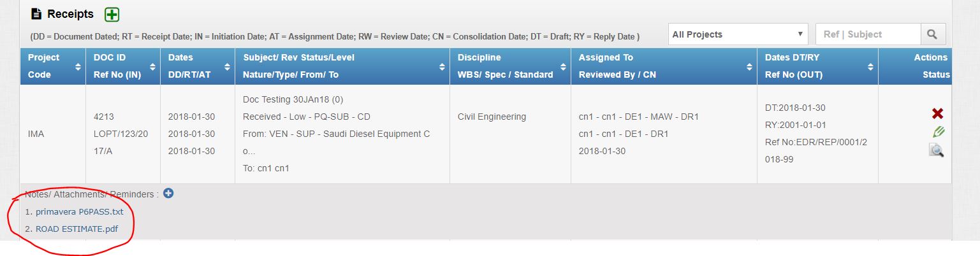Click the view details magnifier icon

(936, 150)
